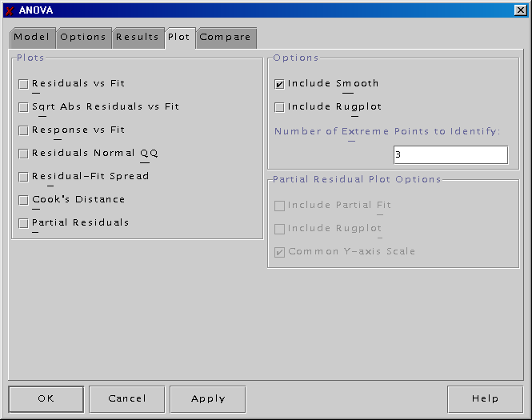
Task: Check Sqrt Abs Residuals vs Fit
Action: (23, 107)
